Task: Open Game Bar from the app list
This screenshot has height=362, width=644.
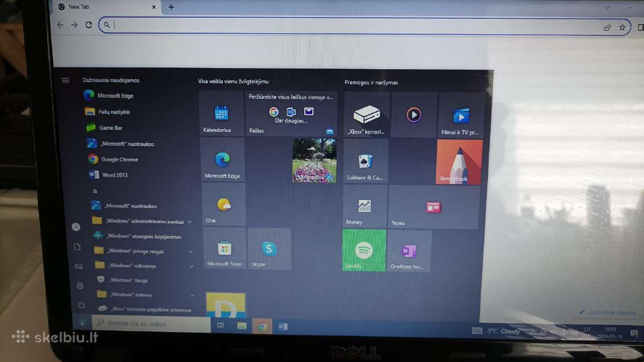Action: coord(106,128)
